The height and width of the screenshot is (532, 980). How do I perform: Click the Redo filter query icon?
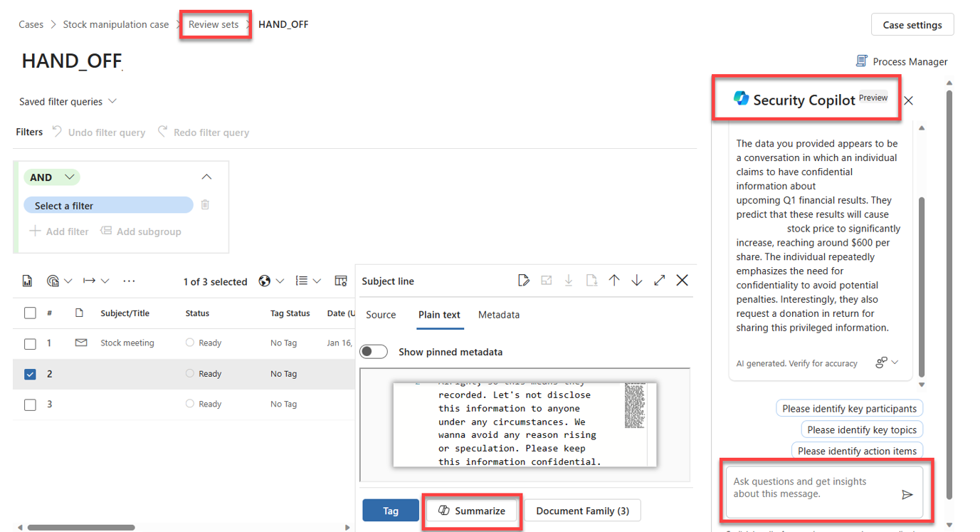(163, 132)
